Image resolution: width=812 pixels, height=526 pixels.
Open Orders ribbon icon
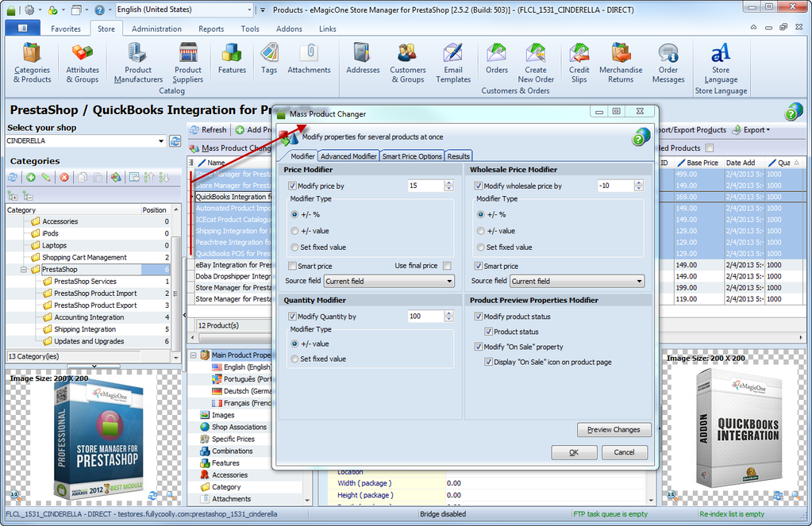(497, 59)
